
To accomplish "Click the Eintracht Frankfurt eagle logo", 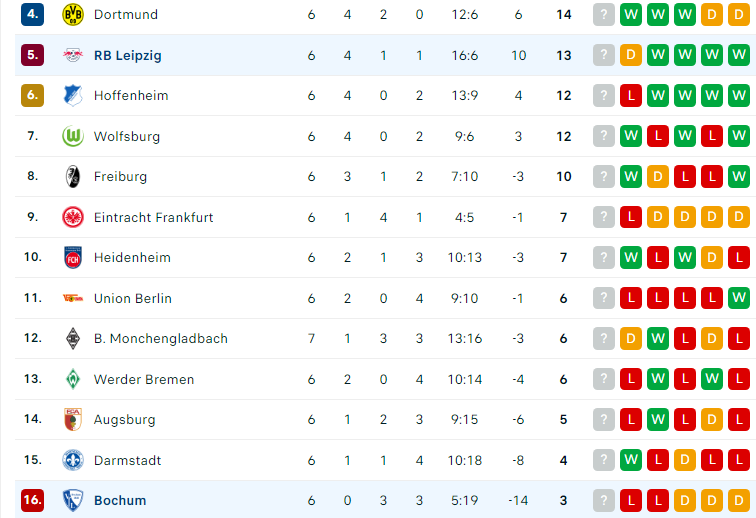I will 73,217.
